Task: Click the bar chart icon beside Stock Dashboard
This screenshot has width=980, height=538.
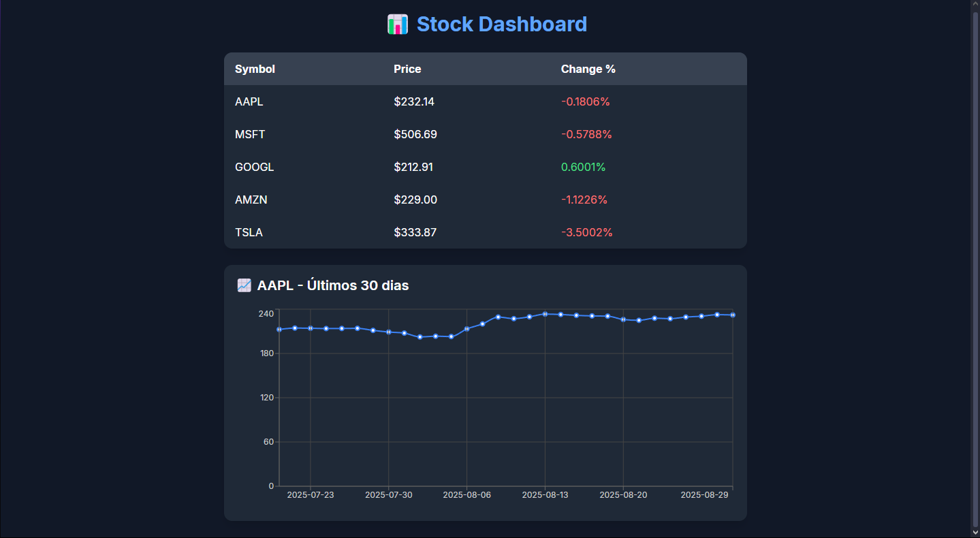Action: point(397,25)
